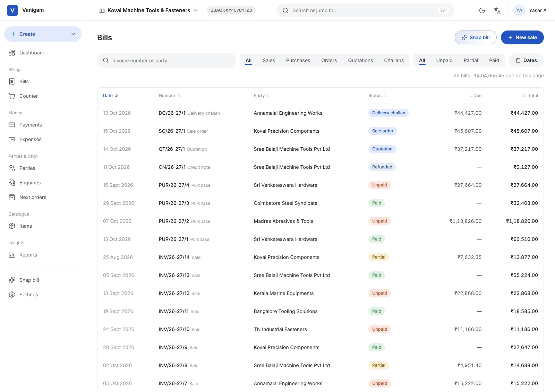Filter by Unpaid status tab
This screenshot has height=392, width=555.
click(x=444, y=60)
